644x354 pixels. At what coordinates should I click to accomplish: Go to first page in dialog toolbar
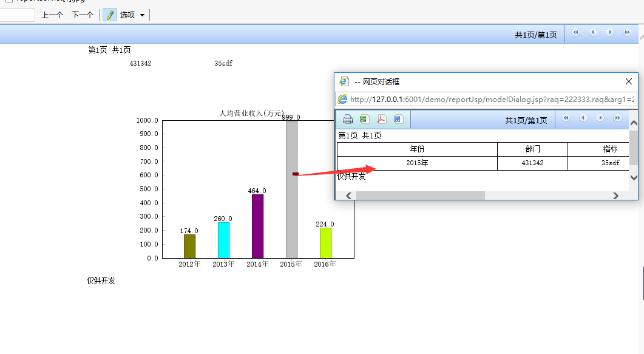(x=566, y=118)
